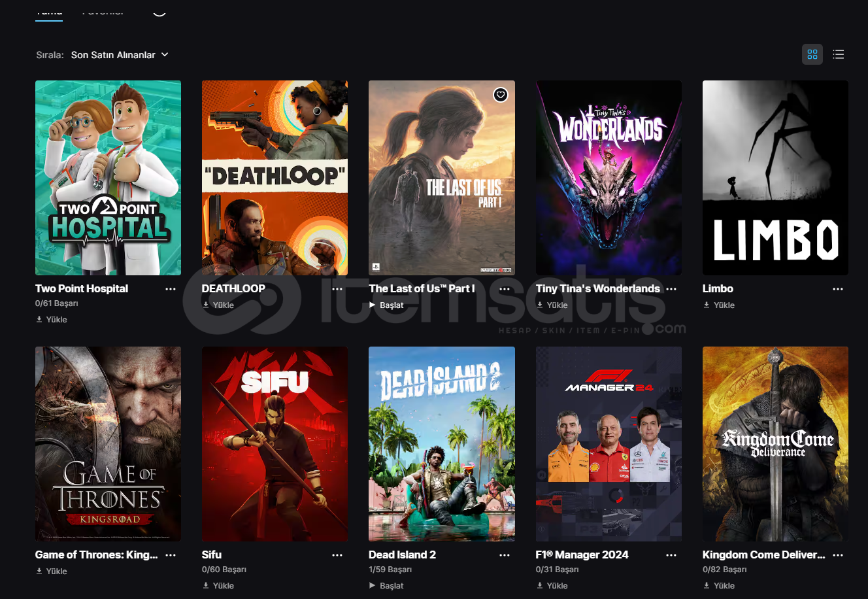Screen dimensions: 868x599
Task: Open three-dot menu for Limbo
Action: point(838,288)
